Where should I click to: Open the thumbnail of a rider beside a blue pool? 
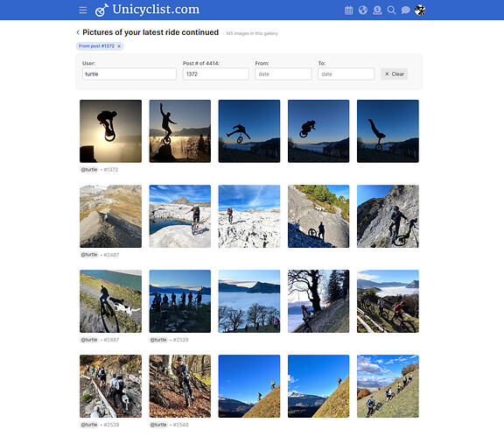pyautogui.click(x=180, y=216)
